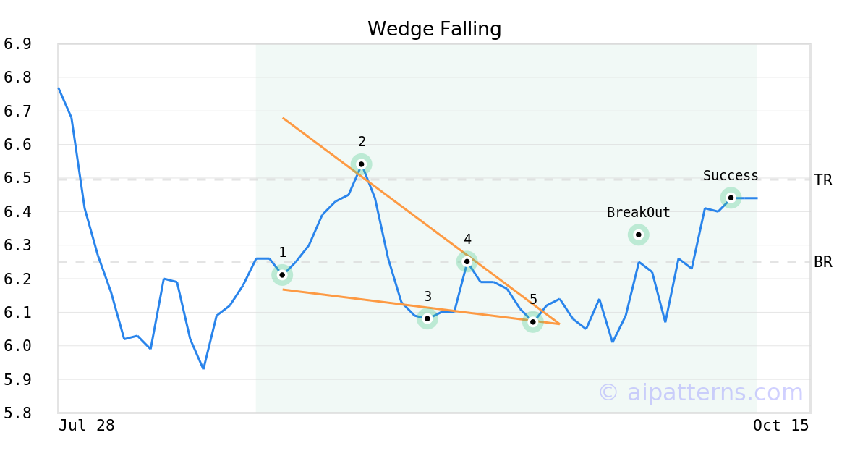Select pattern point marker 3
The height and width of the screenshot is (456, 868).
427,318
